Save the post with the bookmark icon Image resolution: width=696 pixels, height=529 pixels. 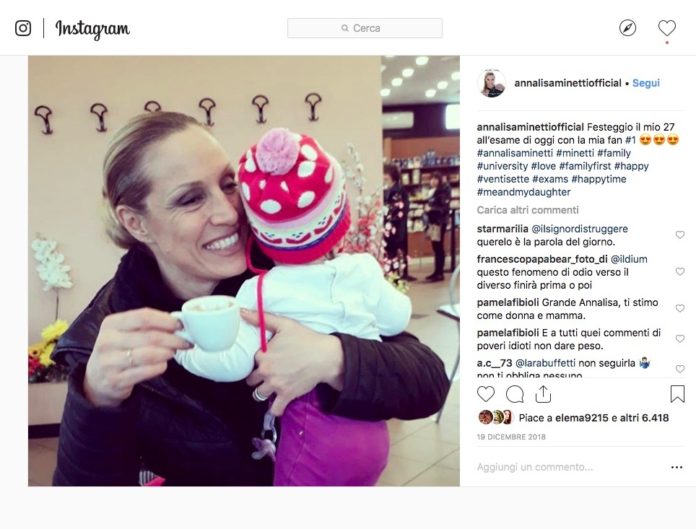point(677,394)
